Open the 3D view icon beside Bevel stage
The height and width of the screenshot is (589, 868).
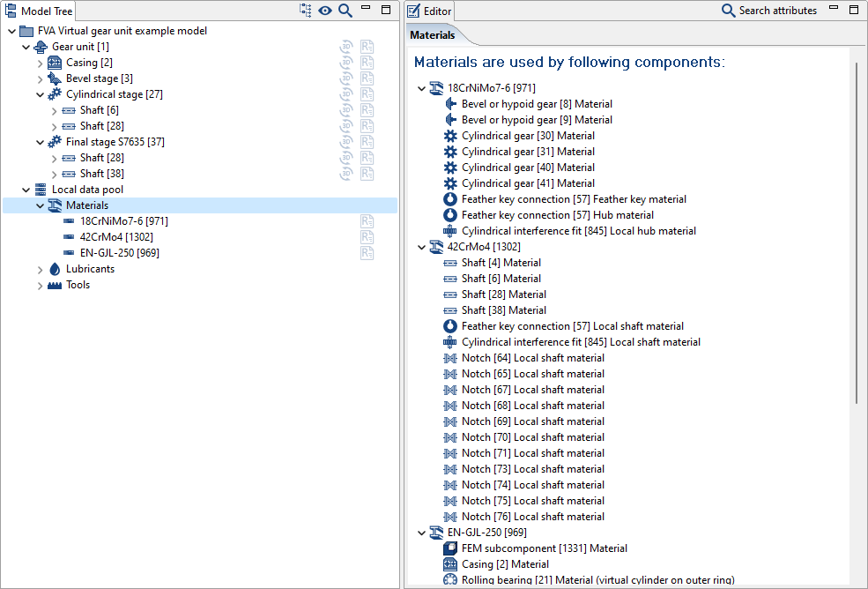(x=345, y=78)
